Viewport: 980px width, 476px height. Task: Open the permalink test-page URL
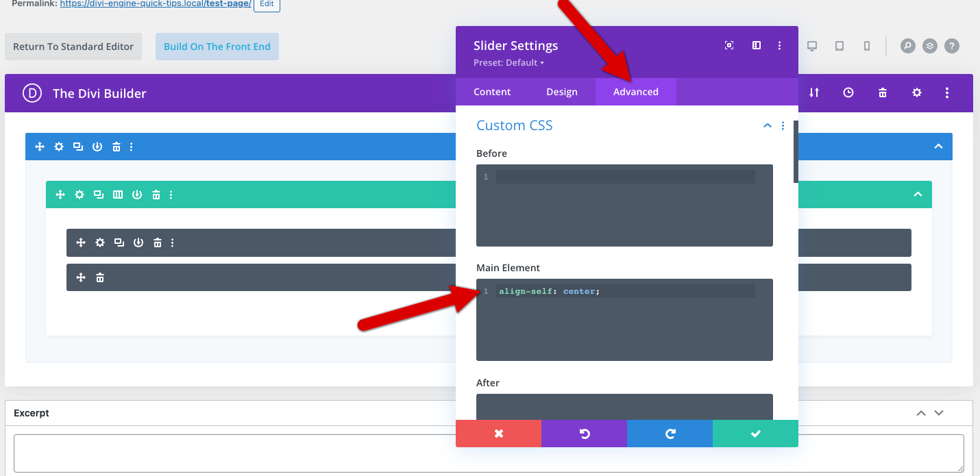(156, 3)
